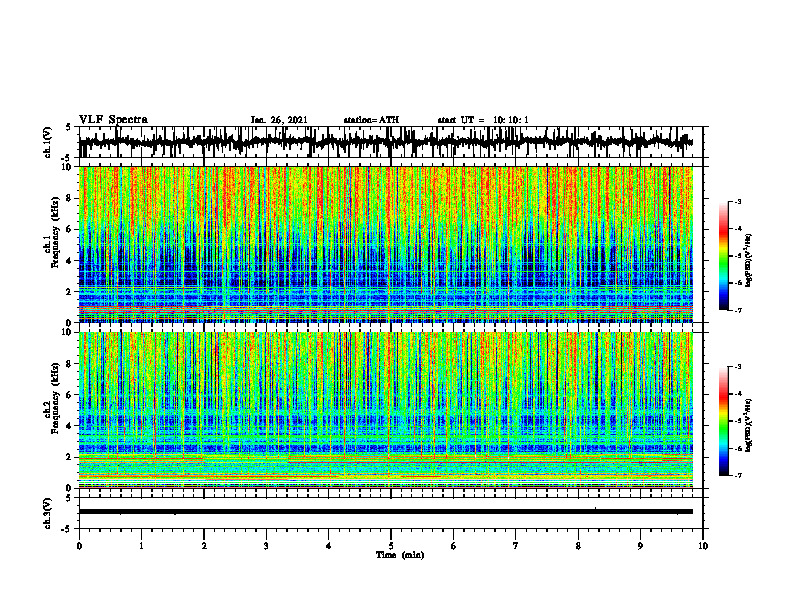Click the "4" kHz tick of ch.1 spectrogram

[x=70, y=261]
